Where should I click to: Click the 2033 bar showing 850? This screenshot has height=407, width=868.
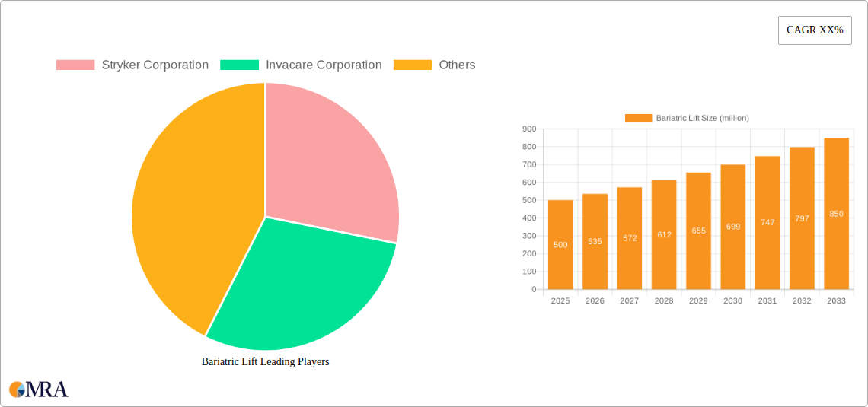837,214
